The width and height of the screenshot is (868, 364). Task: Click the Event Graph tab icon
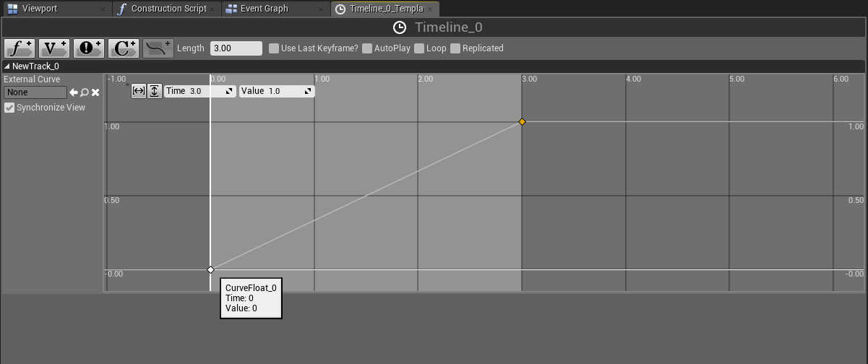click(x=231, y=9)
